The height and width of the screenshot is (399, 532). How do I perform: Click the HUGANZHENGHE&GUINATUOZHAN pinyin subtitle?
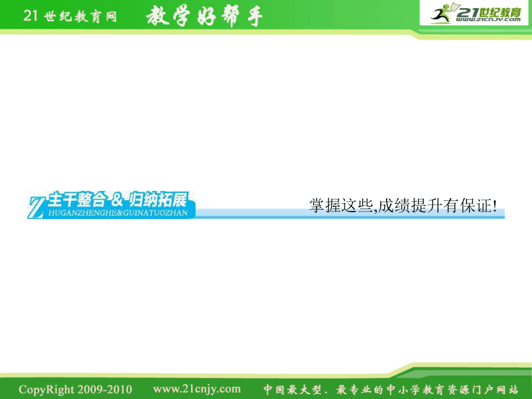coord(118,213)
